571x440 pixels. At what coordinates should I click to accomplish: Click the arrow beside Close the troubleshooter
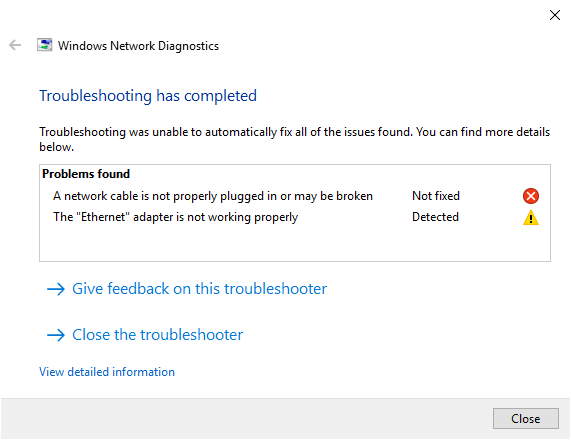pos(56,335)
